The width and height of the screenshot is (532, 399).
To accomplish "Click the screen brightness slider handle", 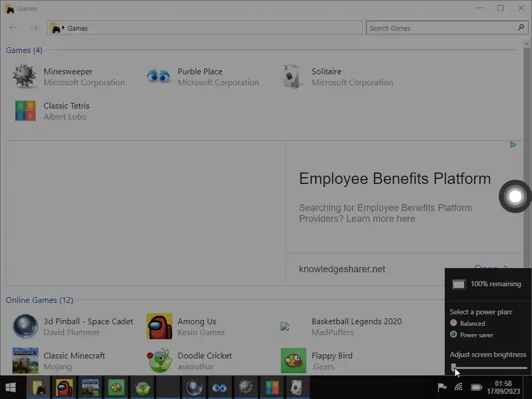I will 454,367.
